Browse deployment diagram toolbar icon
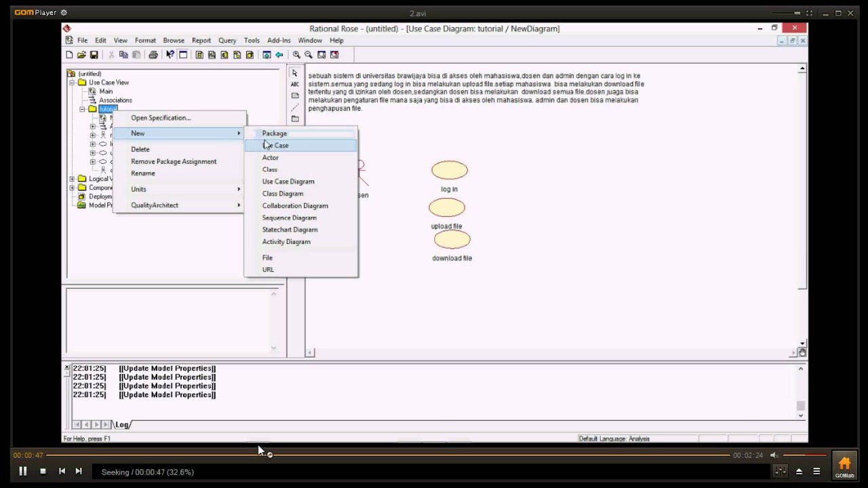Viewport: 868px width, 488px height. [x=250, y=55]
